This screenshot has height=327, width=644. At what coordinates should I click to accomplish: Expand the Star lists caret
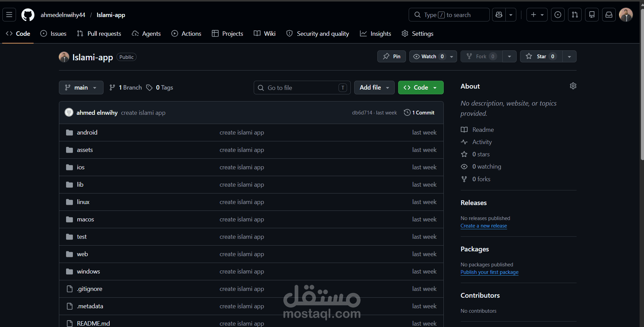(569, 57)
